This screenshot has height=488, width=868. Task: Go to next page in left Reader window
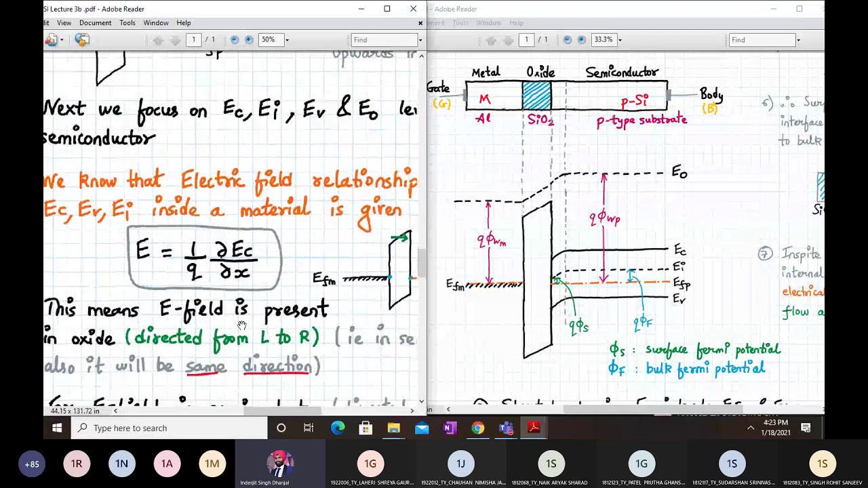tap(176, 40)
